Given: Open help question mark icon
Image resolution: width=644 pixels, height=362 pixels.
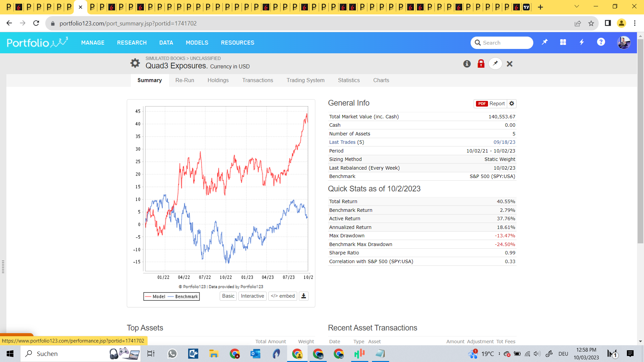Looking at the screenshot, I should pos(601,42).
